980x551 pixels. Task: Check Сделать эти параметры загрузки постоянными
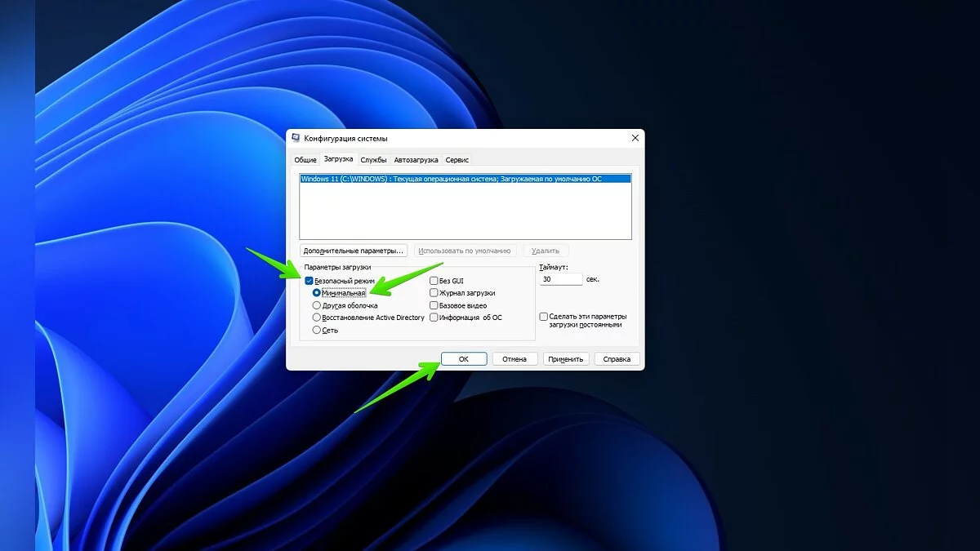click(x=544, y=317)
